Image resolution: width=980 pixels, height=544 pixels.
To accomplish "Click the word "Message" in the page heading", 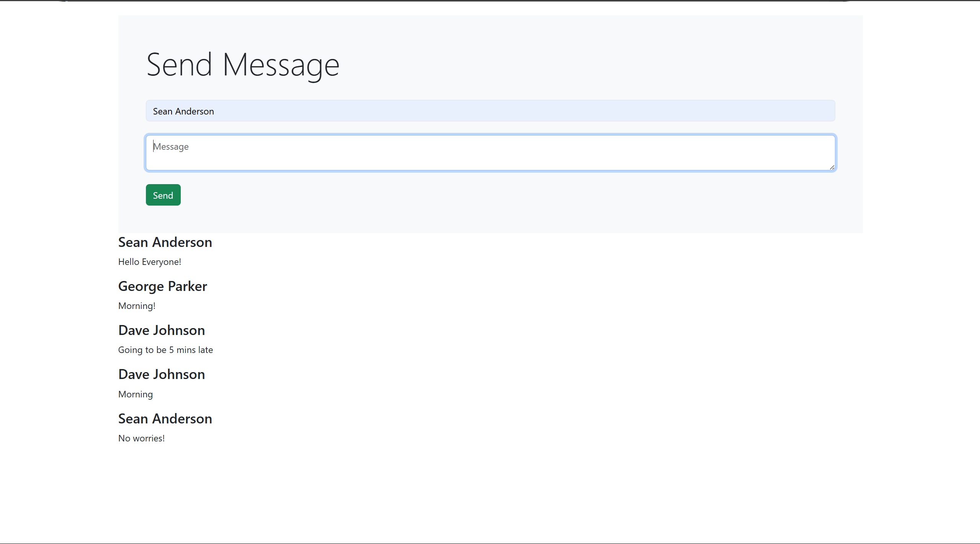I will [281, 65].
